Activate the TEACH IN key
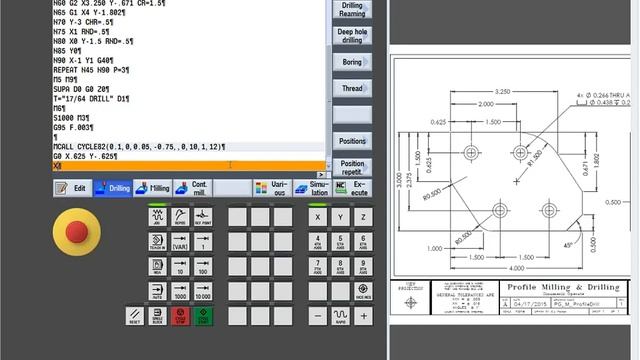Viewport: 640px width, 360px height. [x=158, y=242]
